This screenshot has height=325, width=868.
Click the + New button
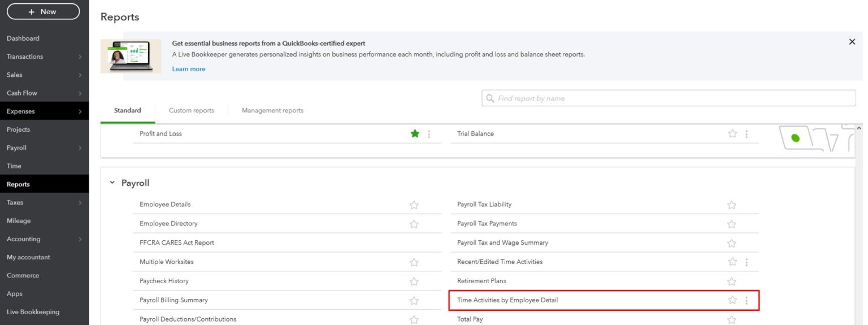click(44, 11)
